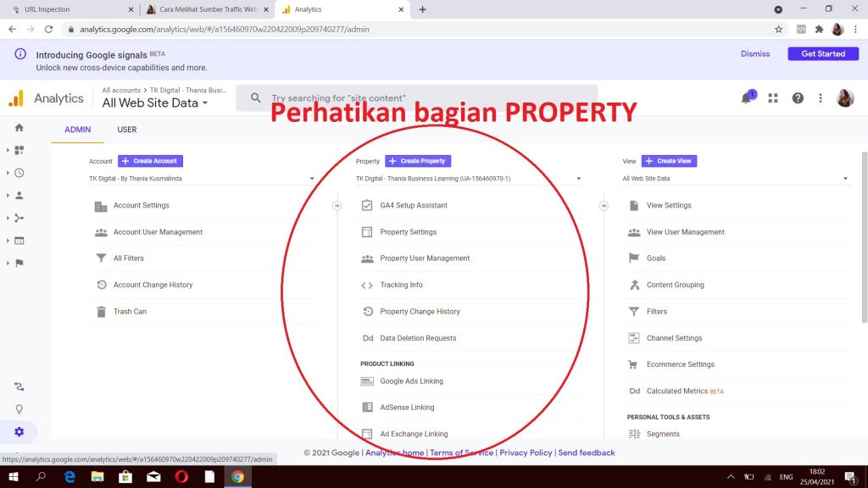The width and height of the screenshot is (868, 488).
Task: Reload the page
Action: click(48, 30)
